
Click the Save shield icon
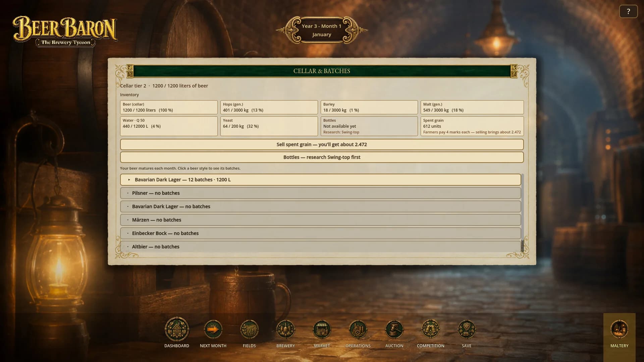(467, 329)
